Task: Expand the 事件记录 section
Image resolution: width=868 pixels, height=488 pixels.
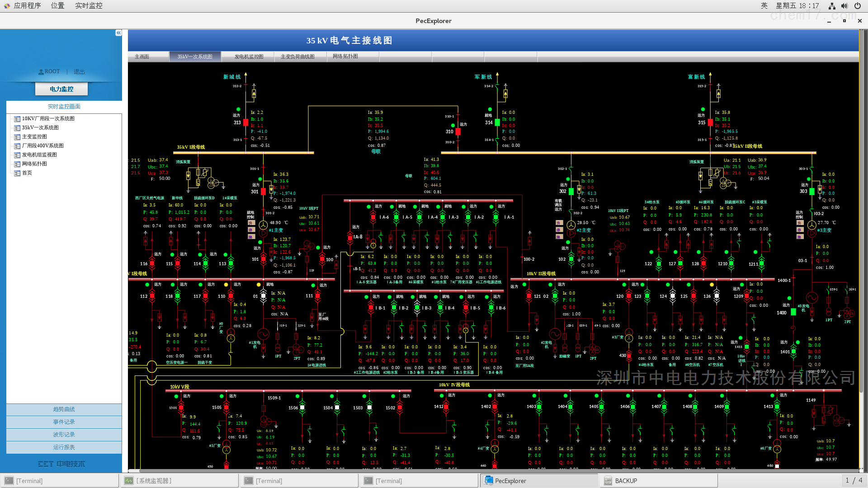Action: click(x=64, y=422)
